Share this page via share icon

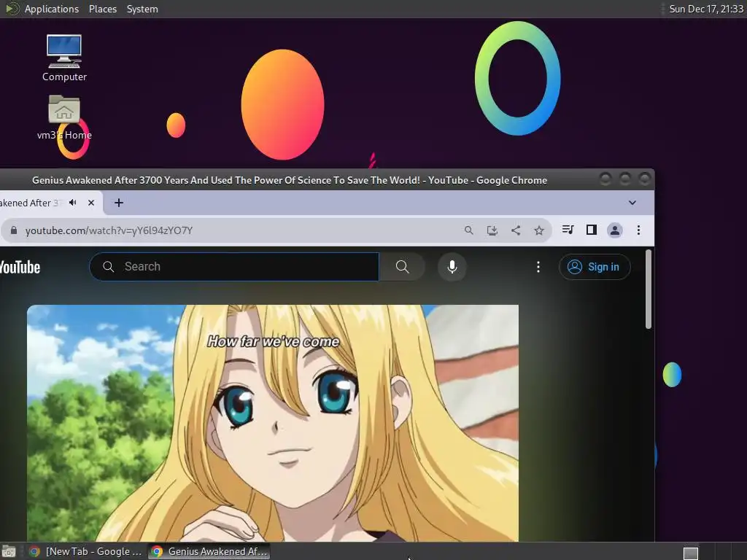(x=516, y=230)
